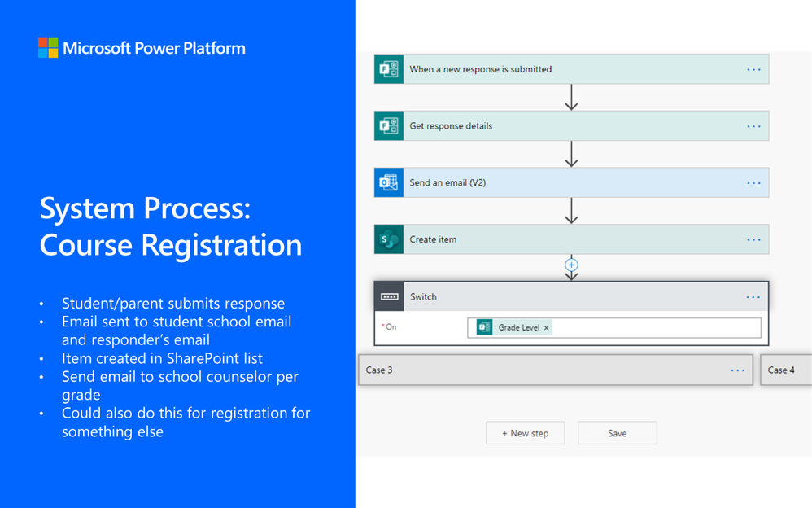Open the Switch step's ellipsis menu
Viewport: 812px width, 508px height.
753,297
